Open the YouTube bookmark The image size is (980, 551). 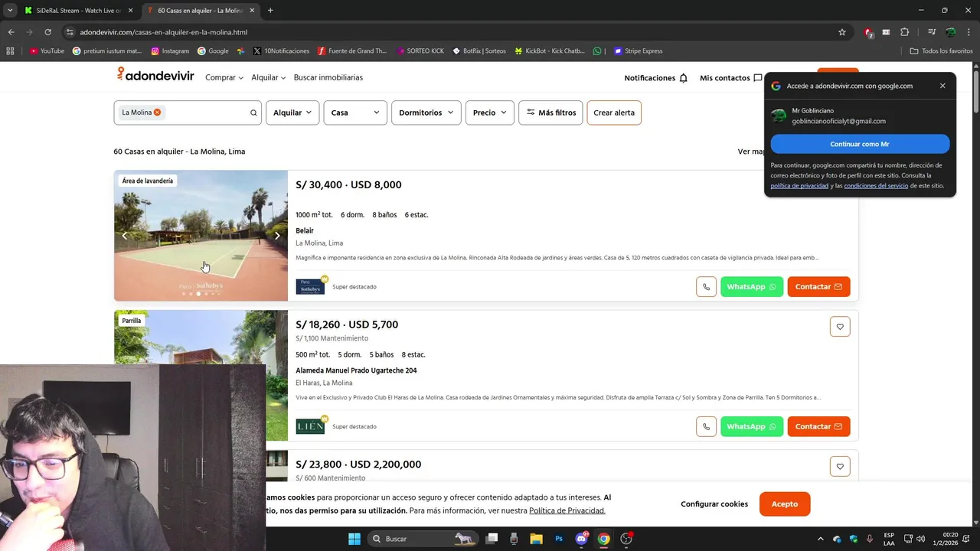tap(47, 51)
